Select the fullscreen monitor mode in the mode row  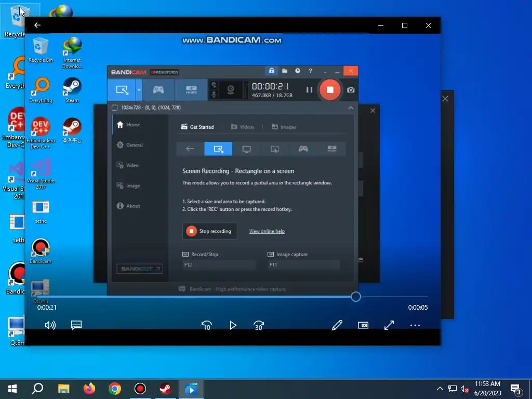(x=246, y=149)
